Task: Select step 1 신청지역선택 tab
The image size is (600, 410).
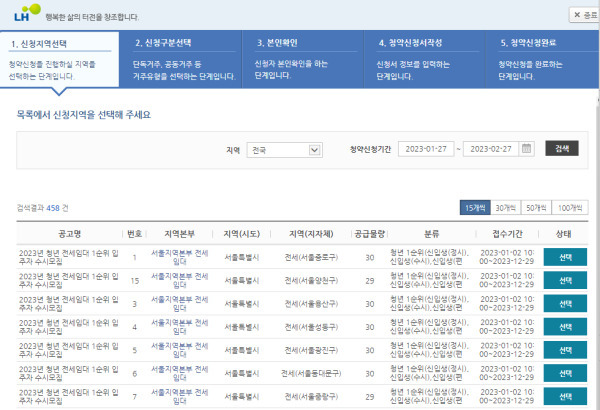Action: coord(59,59)
